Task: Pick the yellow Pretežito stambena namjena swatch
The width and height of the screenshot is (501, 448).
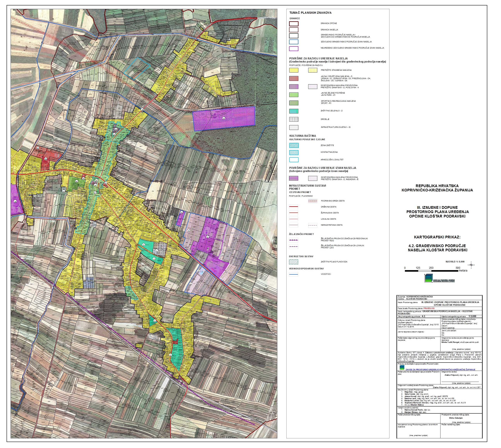Action: pyautogui.click(x=294, y=70)
